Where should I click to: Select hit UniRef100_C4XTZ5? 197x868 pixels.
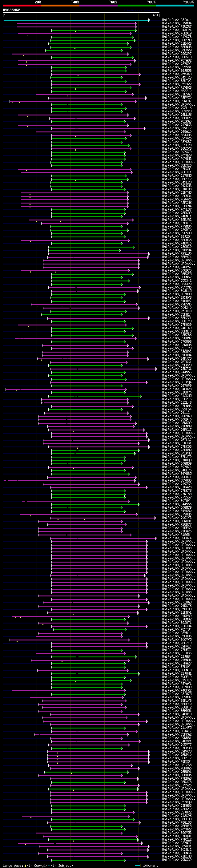[x=177, y=78]
